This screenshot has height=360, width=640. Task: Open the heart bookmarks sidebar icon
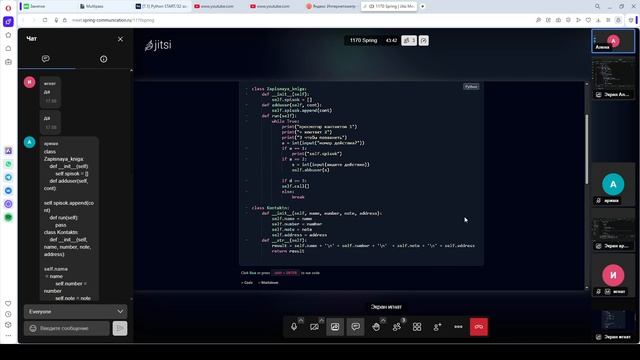(x=8, y=304)
